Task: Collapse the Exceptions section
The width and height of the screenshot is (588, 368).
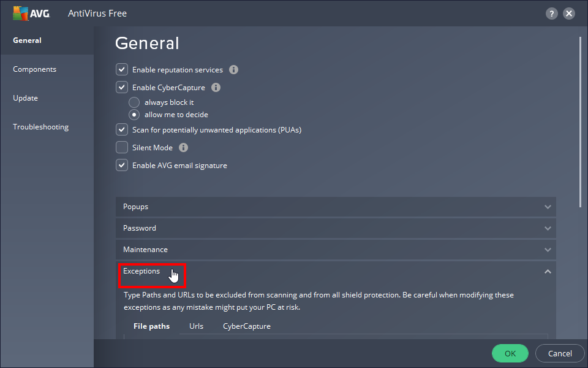Action: 548,271
